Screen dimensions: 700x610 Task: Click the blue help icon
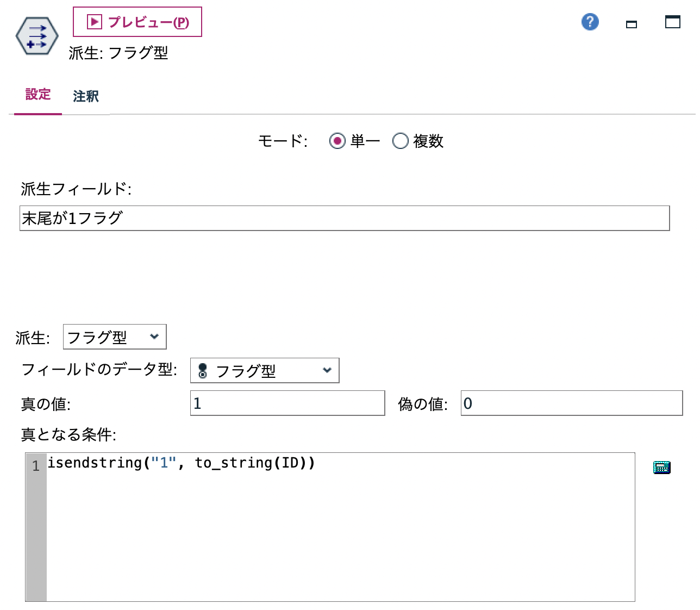coord(589,22)
